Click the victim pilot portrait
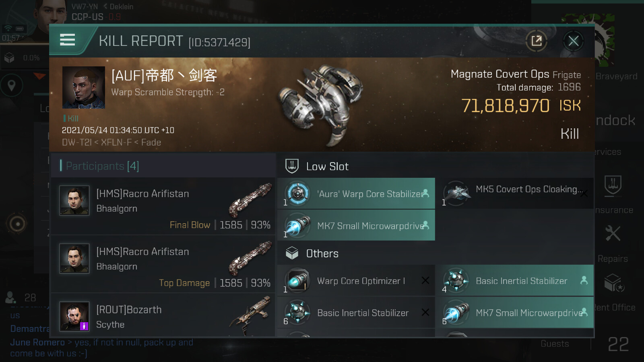This screenshot has height=362, width=644. [x=84, y=88]
